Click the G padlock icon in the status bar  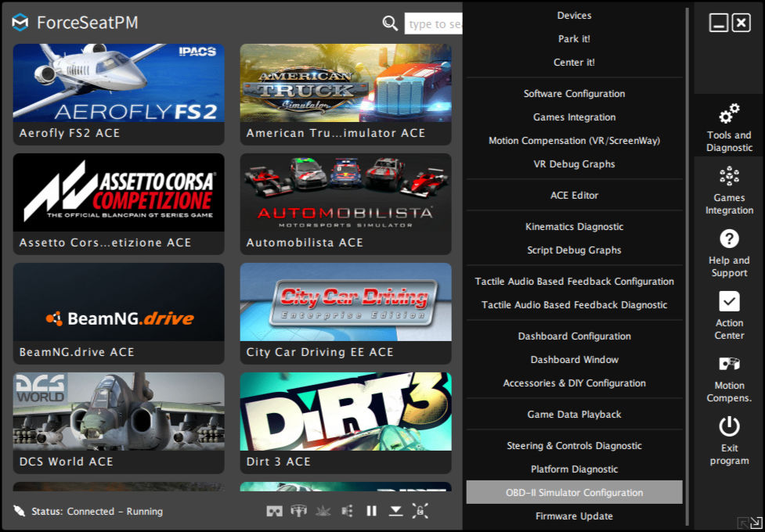click(x=420, y=511)
